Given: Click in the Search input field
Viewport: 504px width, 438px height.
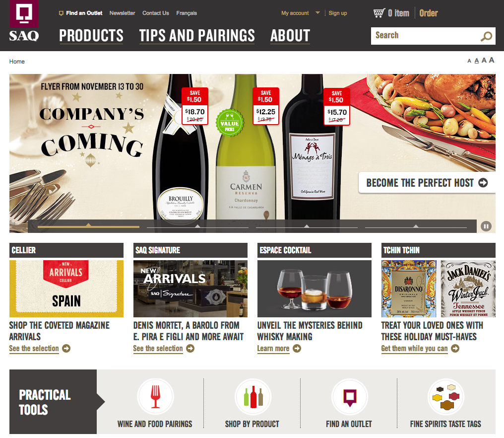Looking at the screenshot, I should (426, 36).
